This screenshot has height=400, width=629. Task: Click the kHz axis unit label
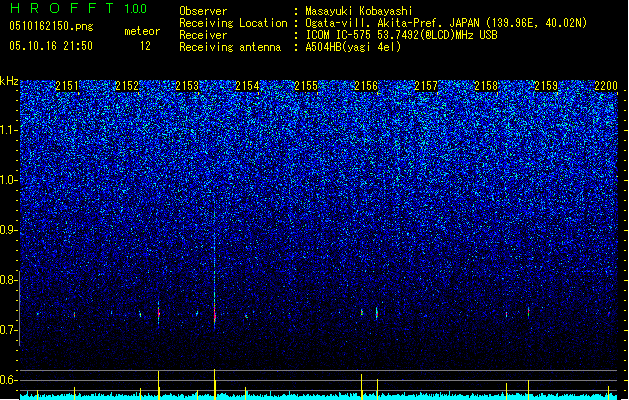coord(9,81)
